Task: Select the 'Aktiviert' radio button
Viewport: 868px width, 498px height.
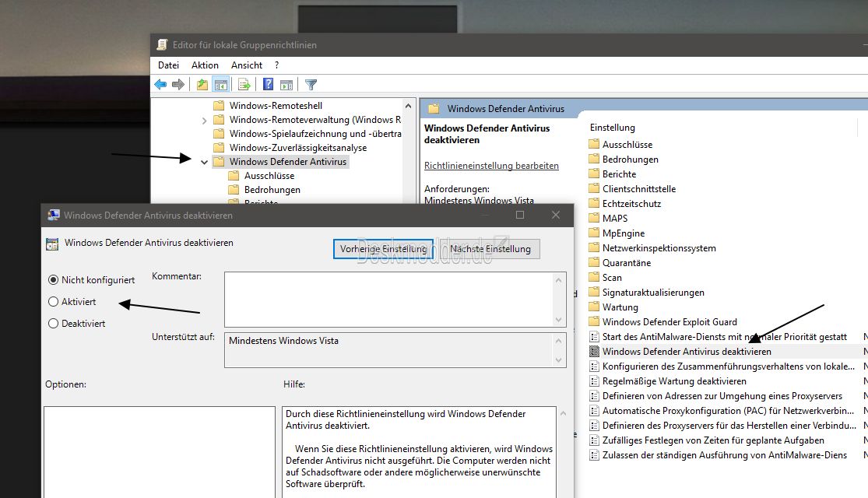Action: pyautogui.click(x=53, y=302)
